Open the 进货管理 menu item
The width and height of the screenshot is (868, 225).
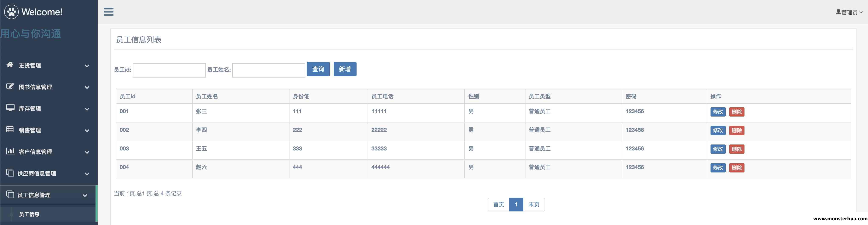49,65
